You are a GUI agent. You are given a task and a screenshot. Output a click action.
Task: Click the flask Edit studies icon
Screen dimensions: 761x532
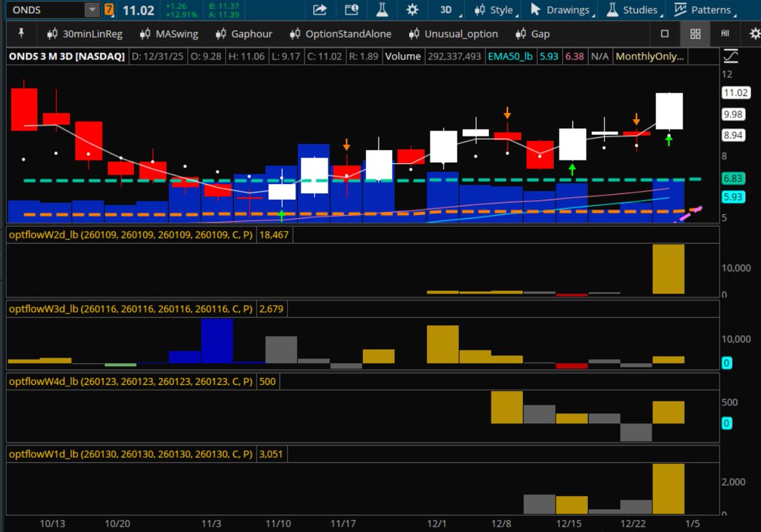(382, 10)
